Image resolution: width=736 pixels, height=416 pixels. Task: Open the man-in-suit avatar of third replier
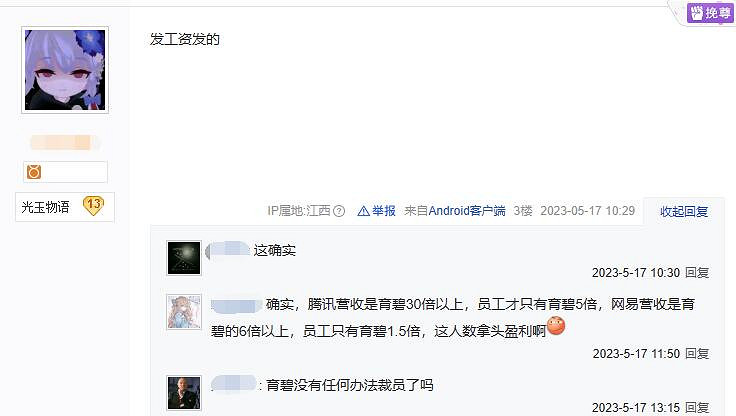pos(184,393)
